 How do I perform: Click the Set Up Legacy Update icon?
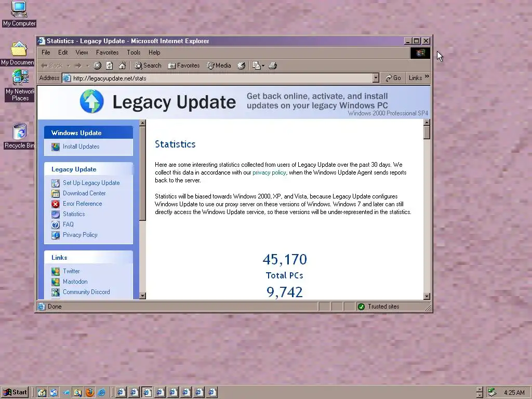point(55,183)
